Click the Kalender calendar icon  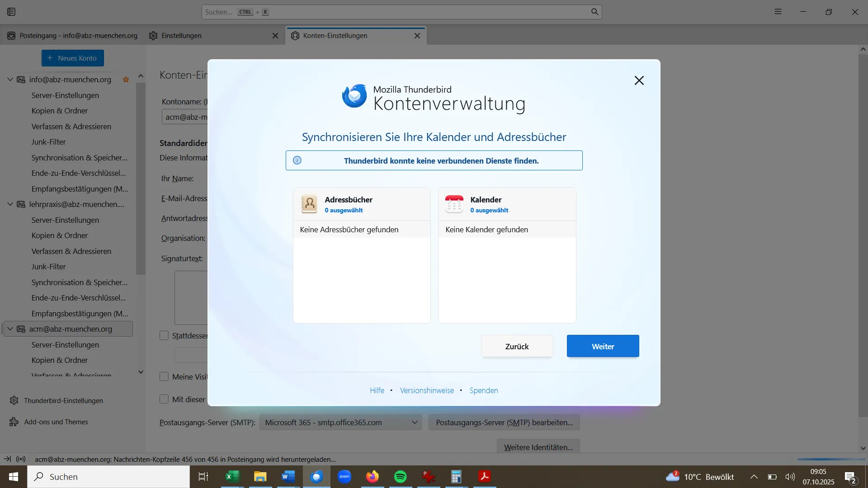tap(454, 204)
